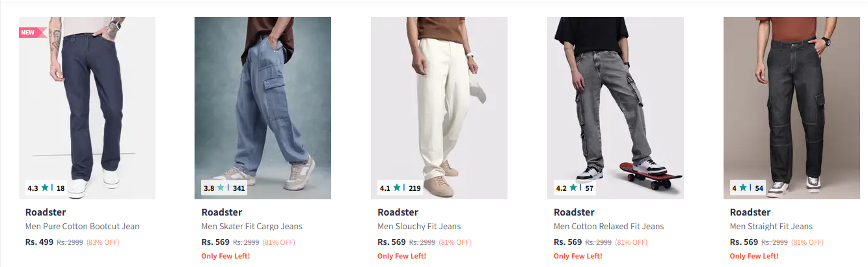Click the 4.1 star rating badge

pos(400,188)
